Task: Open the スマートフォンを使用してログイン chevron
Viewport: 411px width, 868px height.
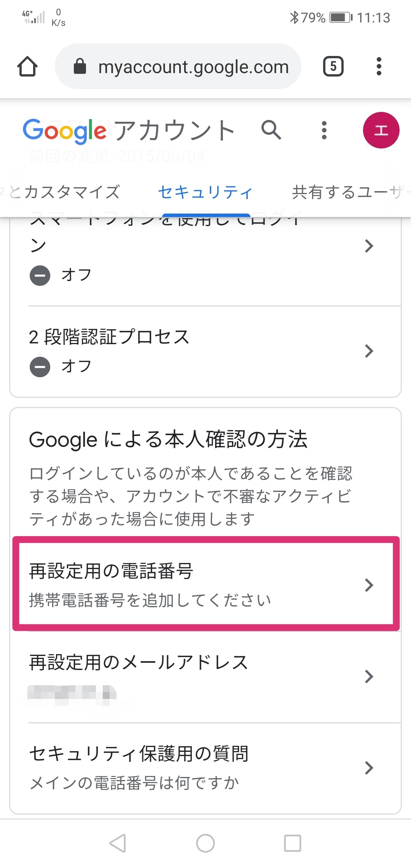Action: point(368,246)
